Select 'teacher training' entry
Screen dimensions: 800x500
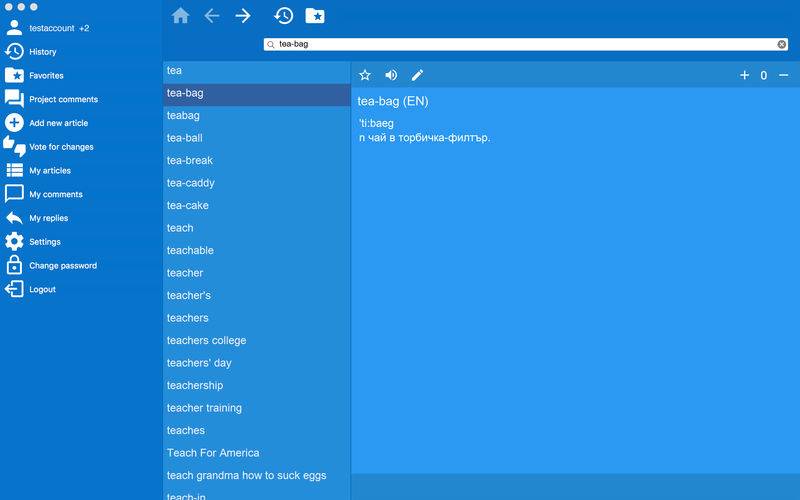click(x=257, y=408)
